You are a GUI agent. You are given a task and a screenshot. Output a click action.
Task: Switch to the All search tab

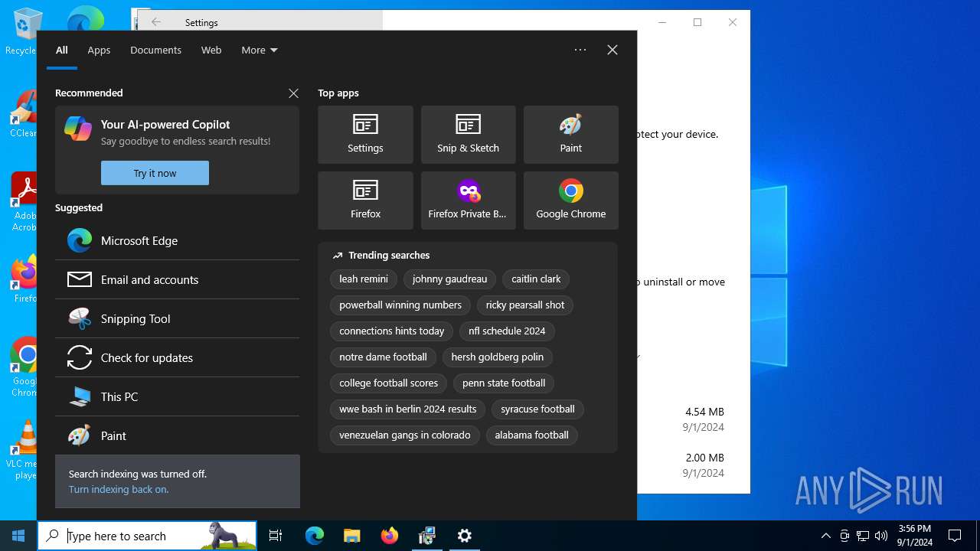point(62,50)
